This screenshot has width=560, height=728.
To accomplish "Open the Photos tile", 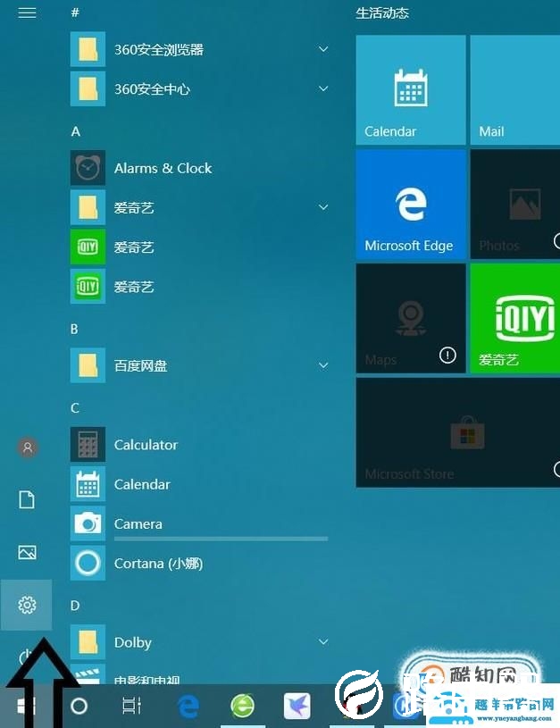I will click(515, 204).
